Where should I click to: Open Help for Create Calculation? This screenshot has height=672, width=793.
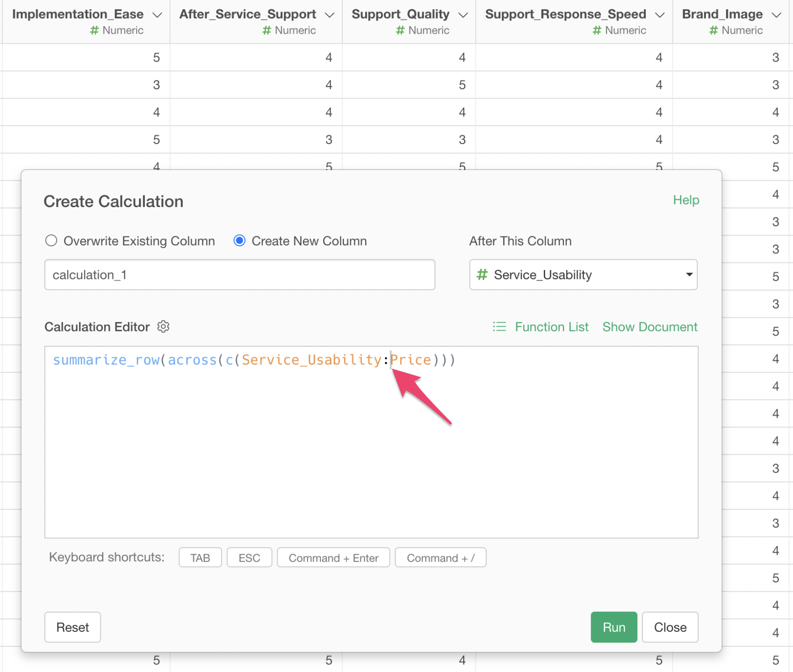point(686,200)
